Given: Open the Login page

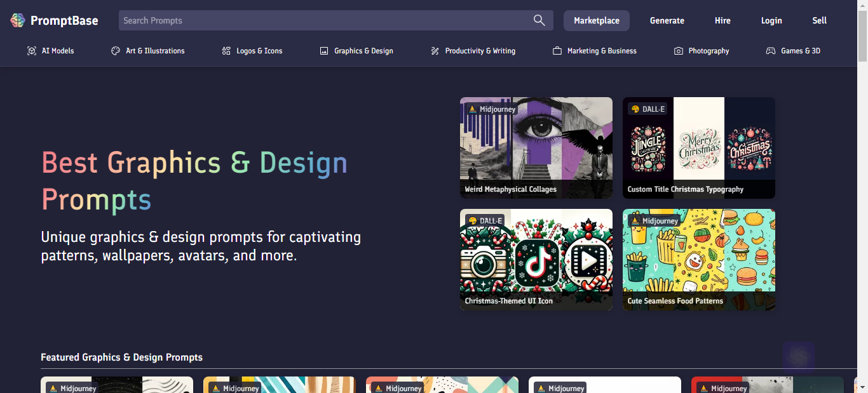Looking at the screenshot, I should point(771,20).
